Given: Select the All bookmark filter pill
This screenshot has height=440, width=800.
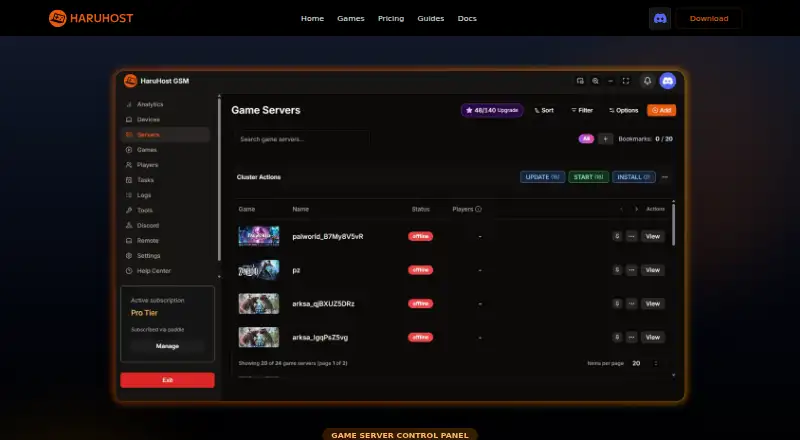Looking at the screenshot, I should click(586, 139).
